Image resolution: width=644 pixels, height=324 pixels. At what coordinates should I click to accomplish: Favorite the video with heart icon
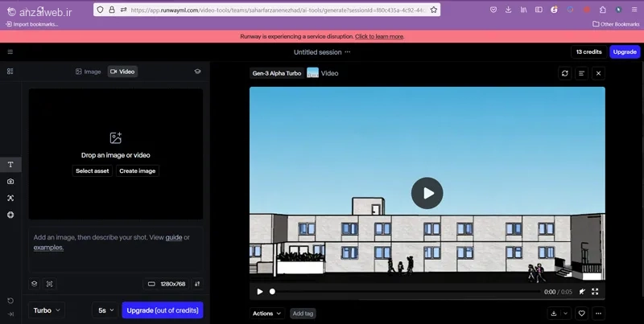(x=581, y=314)
